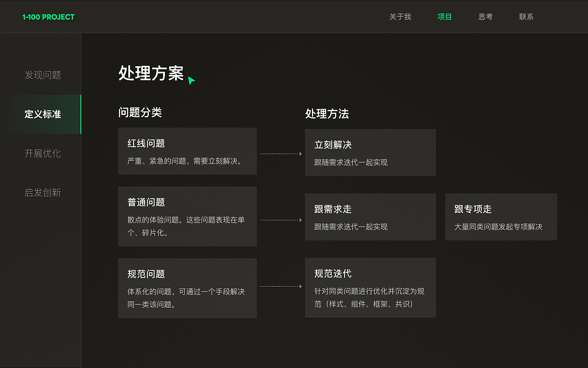Image resolution: width=588 pixels, height=368 pixels.
Task: Open the 跟专项走 card
Action: pyautogui.click(x=501, y=217)
